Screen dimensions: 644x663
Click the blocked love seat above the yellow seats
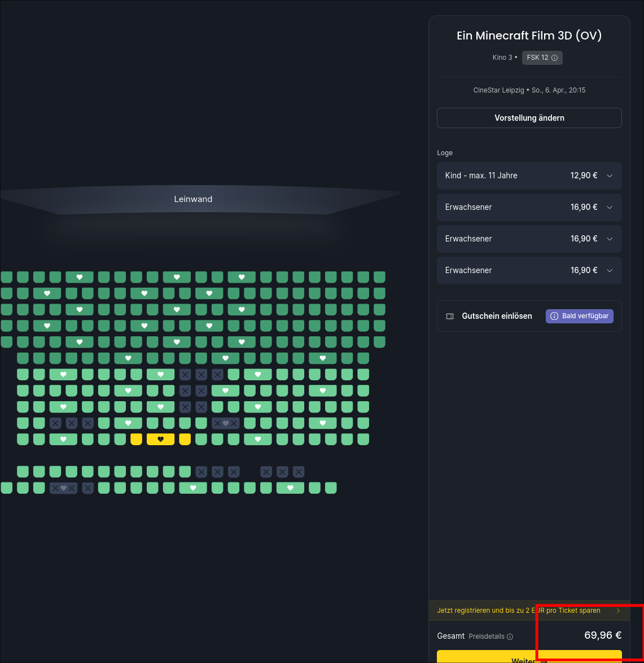[x=225, y=423]
